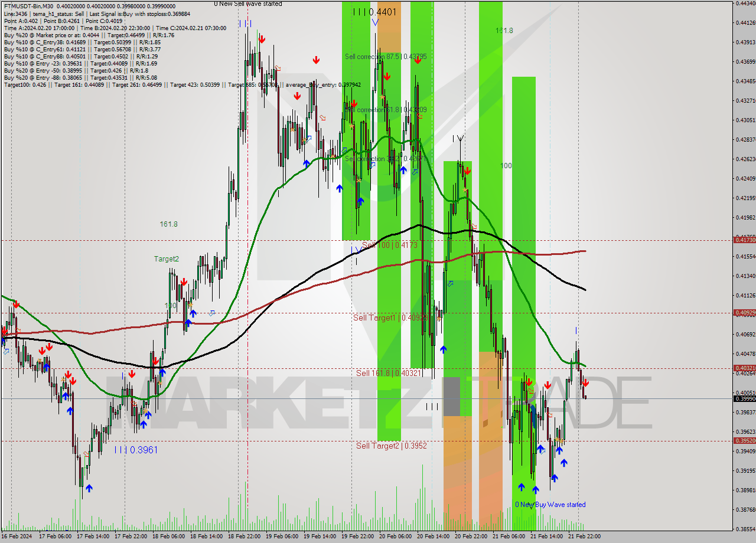This screenshot has height=543, width=756.
Task: Select the '19 Feb 06:00' time label
Action: click(282, 537)
